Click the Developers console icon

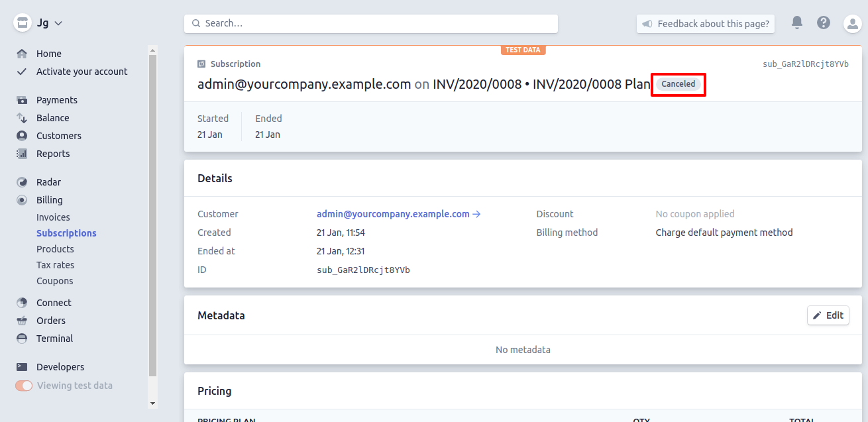coord(23,367)
